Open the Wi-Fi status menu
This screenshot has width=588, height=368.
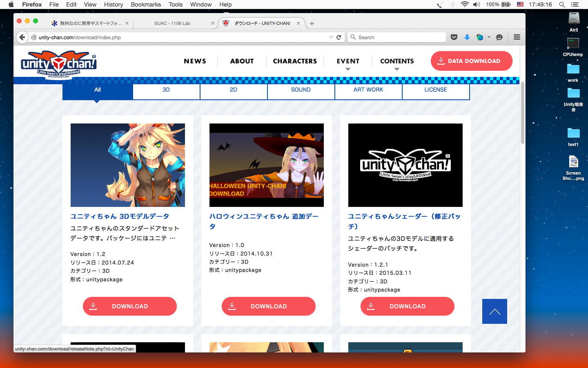coord(465,4)
